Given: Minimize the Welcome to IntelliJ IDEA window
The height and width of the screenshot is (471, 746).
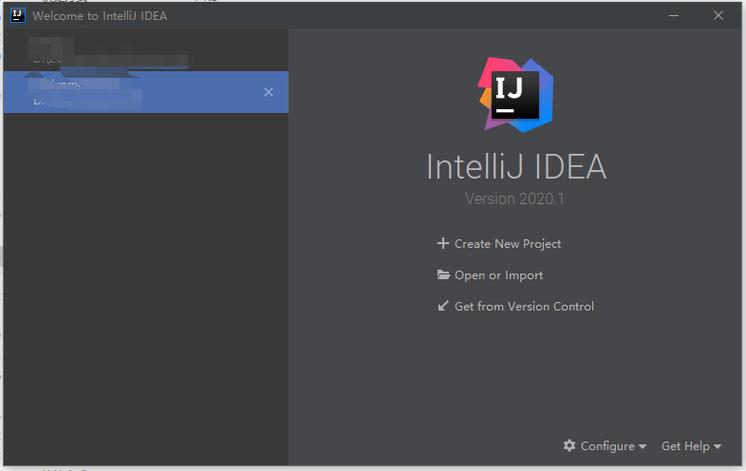Looking at the screenshot, I should tap(674, 16).
